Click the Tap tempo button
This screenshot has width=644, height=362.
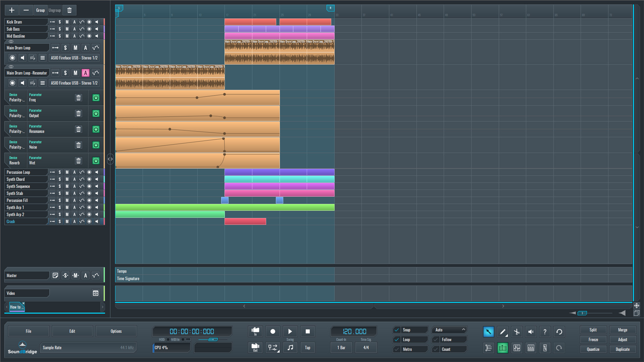(x=308, y=348)
